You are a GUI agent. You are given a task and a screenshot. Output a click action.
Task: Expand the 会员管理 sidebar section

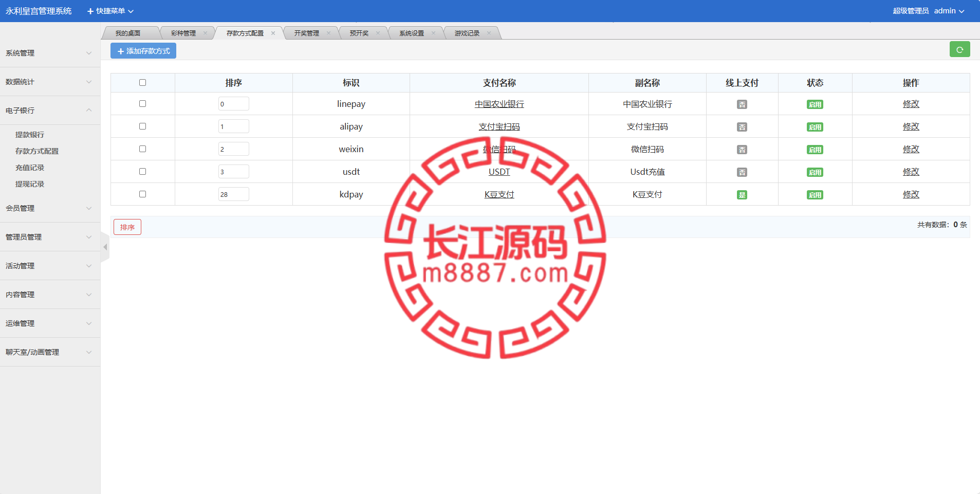click(x=50, y=208)
